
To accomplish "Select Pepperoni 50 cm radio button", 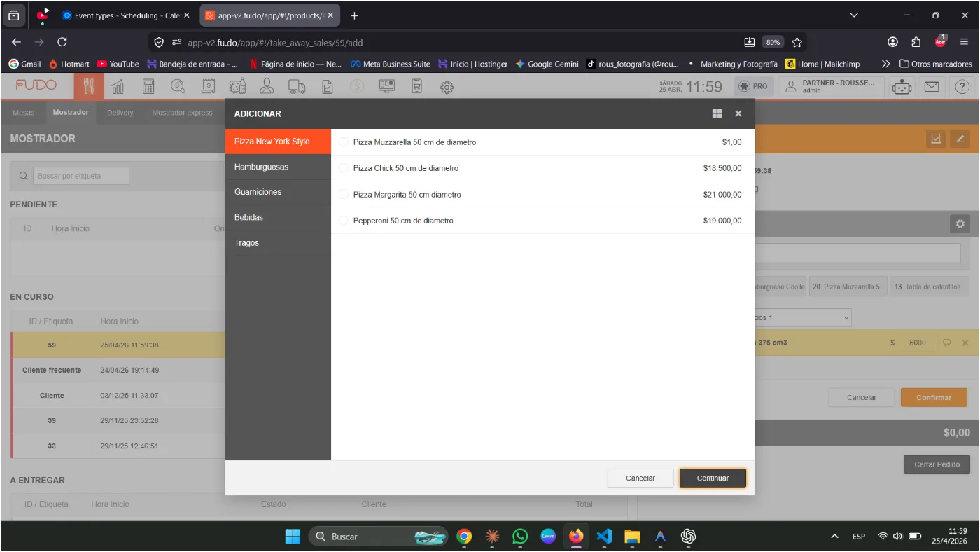I will coord(343,221).
